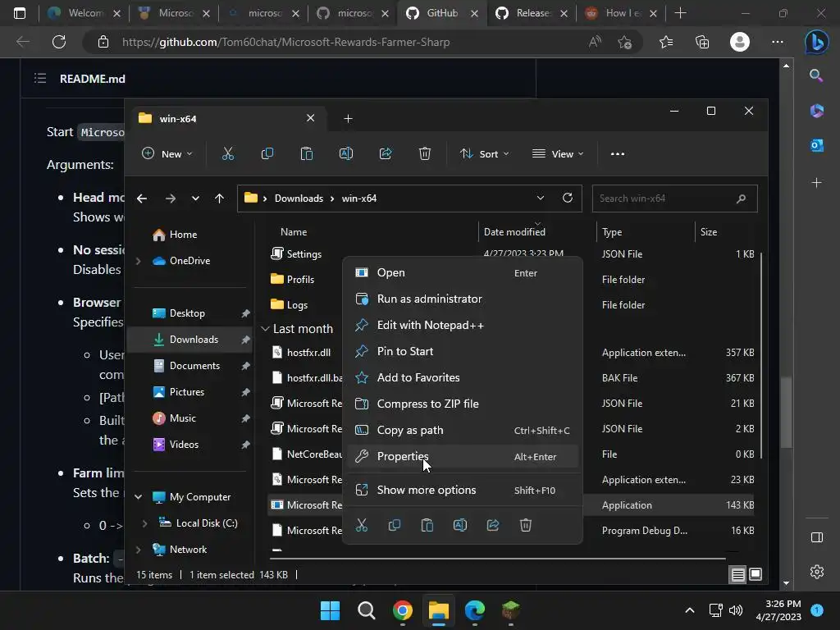The width and height of the screenshot is (840, 630).
Task: Open Chrome from the taskbar
Action: [402, 610]
